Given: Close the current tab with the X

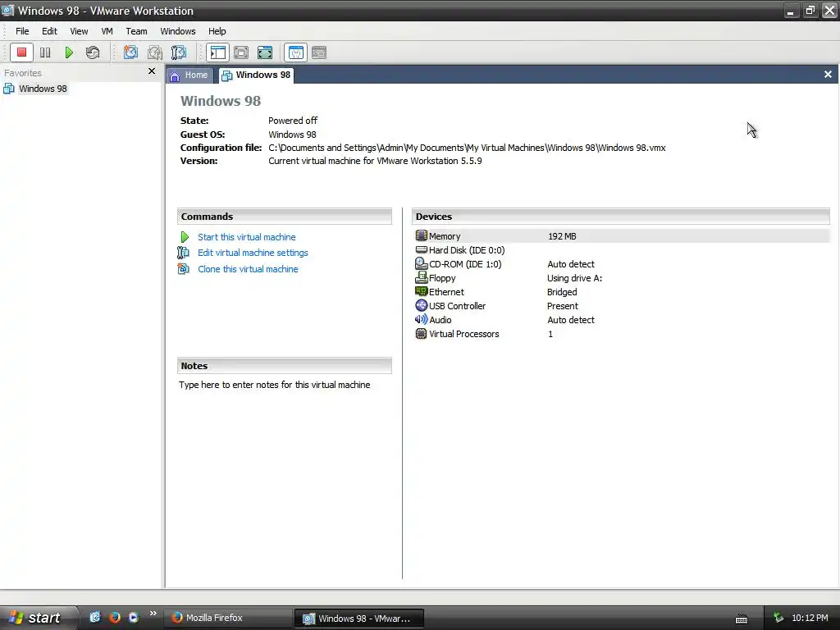Looking at the screenshot, I should 829,75.
